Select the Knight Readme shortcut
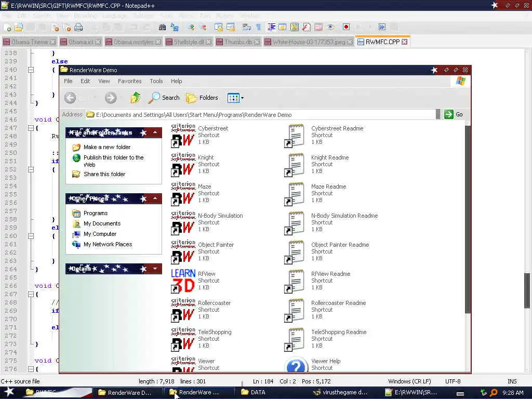Image resolution: width=532 pixels, height=399 pixels. [294, 165]
